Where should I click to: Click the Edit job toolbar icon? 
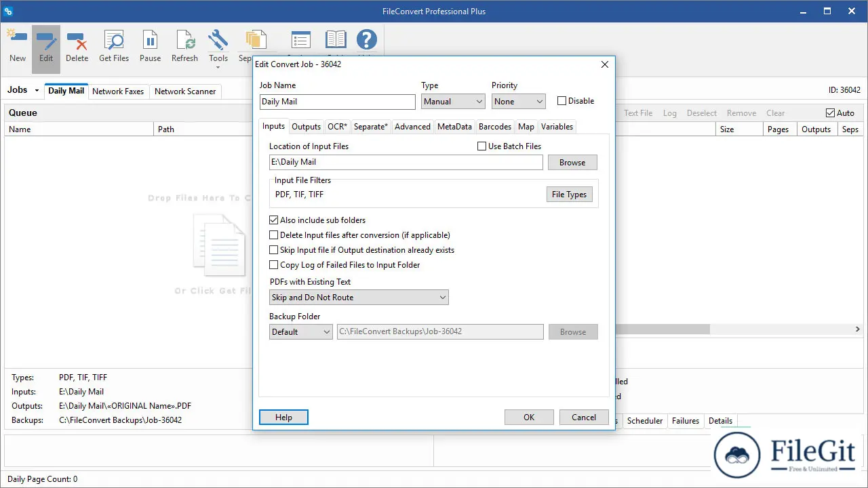coord(46,40)
